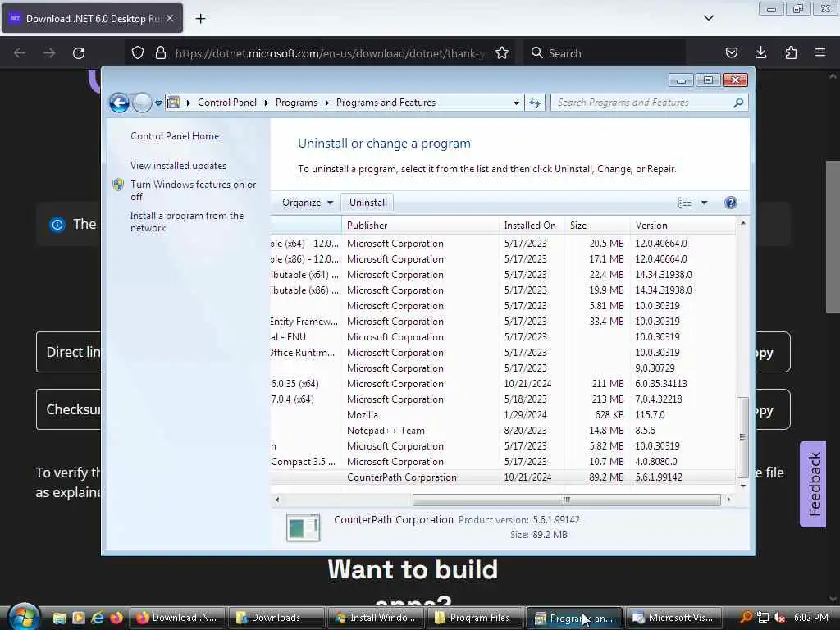Bookmark this page with the star icon

(502, 53)
